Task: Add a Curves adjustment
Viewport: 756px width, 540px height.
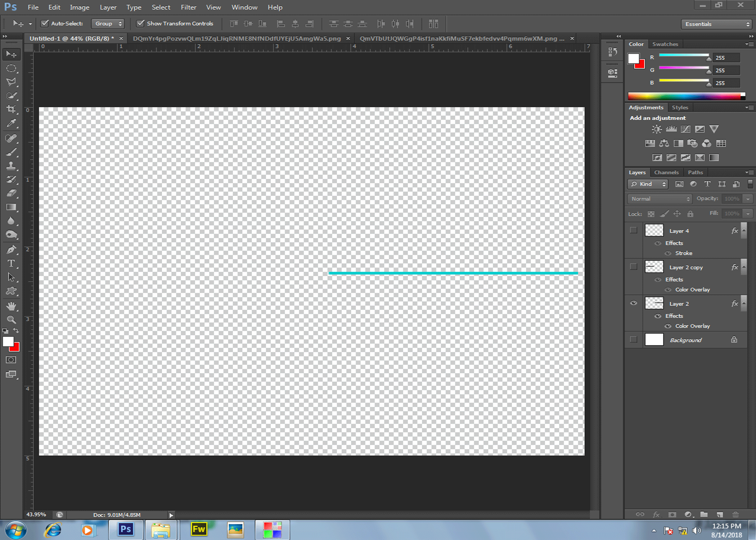Action: 685,129
